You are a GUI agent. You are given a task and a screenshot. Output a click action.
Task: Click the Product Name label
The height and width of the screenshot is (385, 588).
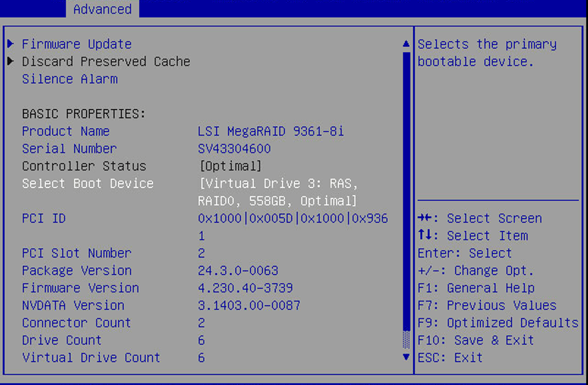click(x=65, y=131)
